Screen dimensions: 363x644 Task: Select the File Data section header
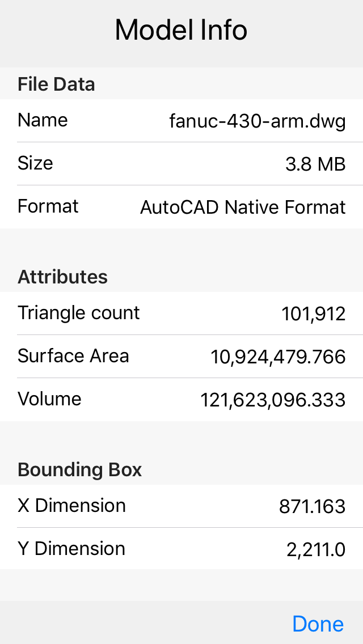tap(56, 84)
